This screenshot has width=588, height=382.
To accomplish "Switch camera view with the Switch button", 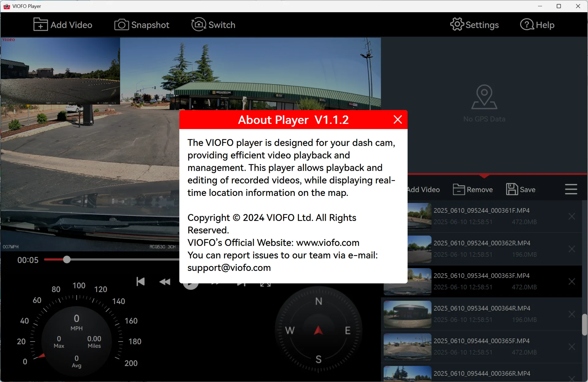I will click(x=213, y=25).
